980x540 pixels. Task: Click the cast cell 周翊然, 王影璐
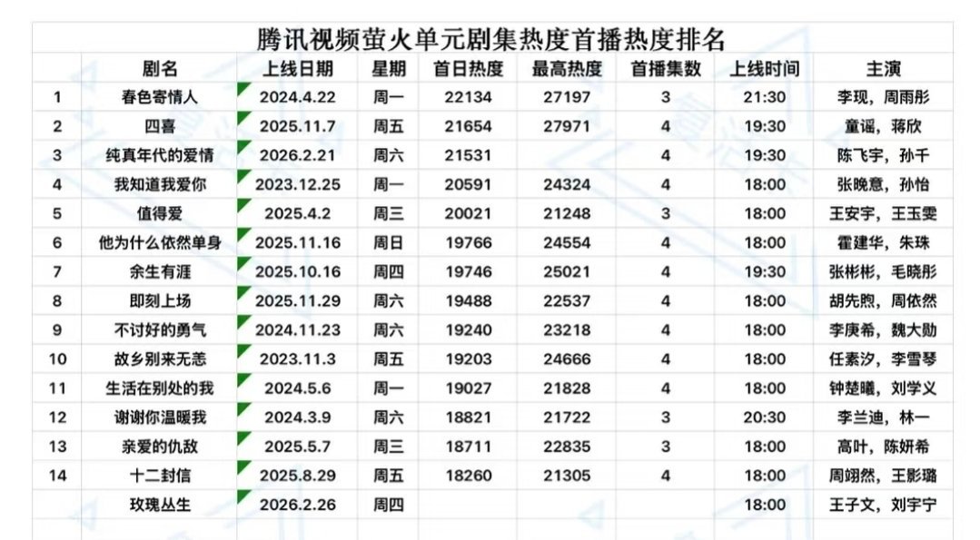pyautogui.click(x=883, y=476)
